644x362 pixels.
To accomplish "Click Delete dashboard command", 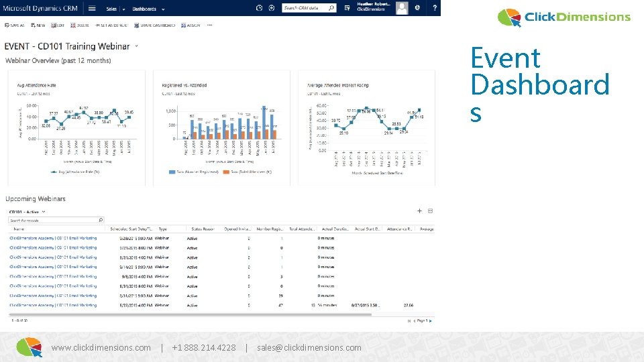I will coord(80,25).
